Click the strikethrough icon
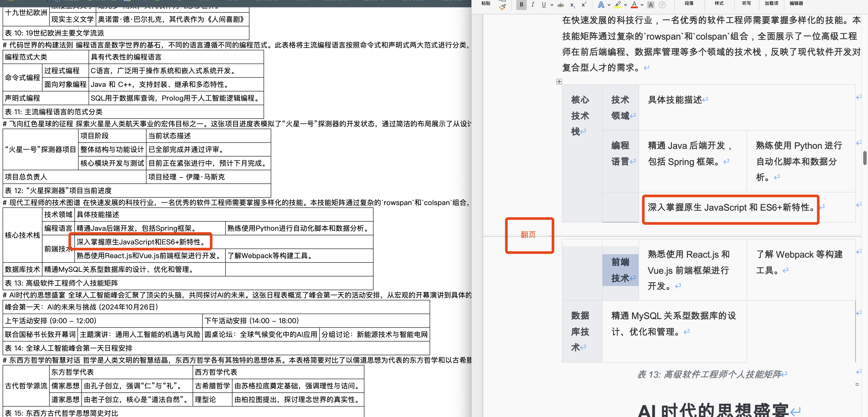Screen dimensions: 868x417 [x=560, y=5]
